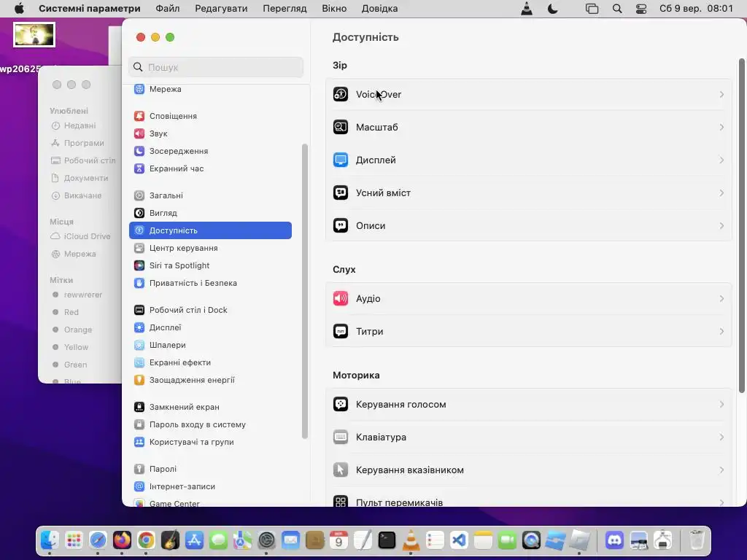Open Control Center in the menu bar
The height and width of the screenshot is (560, 747).
click(641, 9)
